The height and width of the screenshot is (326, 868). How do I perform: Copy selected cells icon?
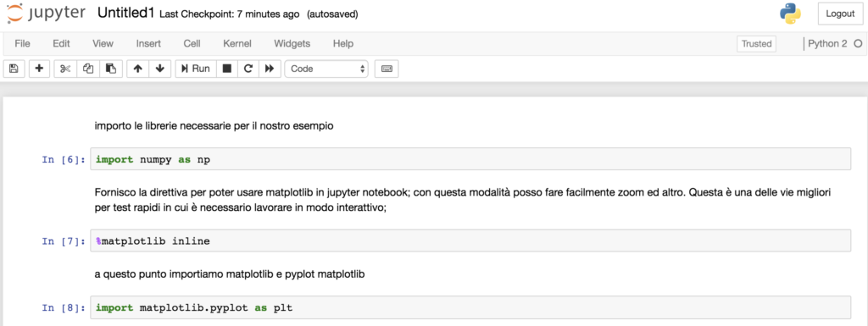88,69
